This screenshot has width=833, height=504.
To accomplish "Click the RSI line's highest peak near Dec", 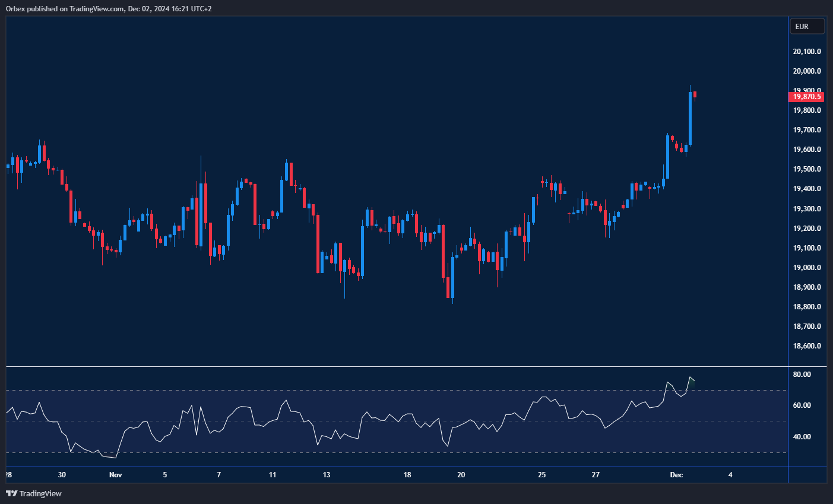I will pyautogui.click(x=690, y=378).
